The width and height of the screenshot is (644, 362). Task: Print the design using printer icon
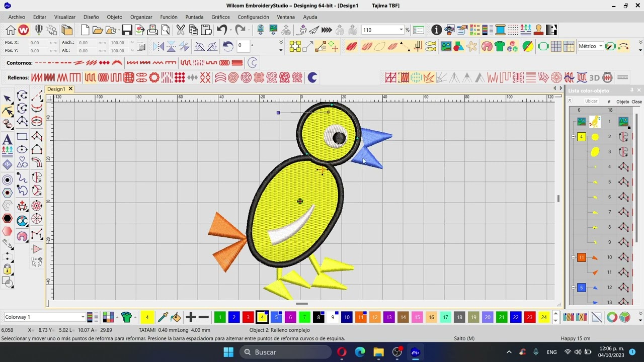[152, 30]
